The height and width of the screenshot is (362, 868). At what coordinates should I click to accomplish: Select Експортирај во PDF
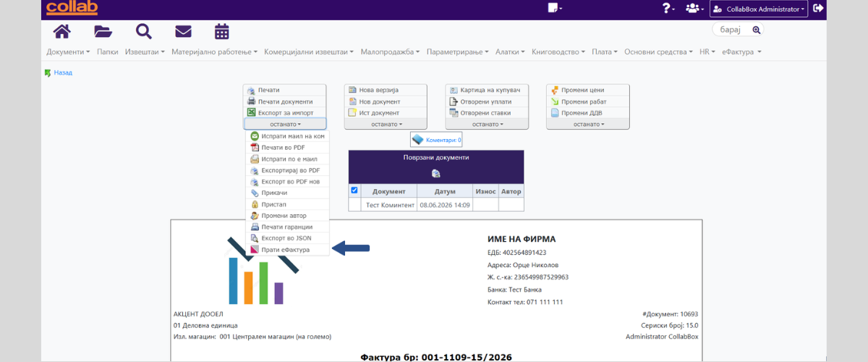(287, 170)
